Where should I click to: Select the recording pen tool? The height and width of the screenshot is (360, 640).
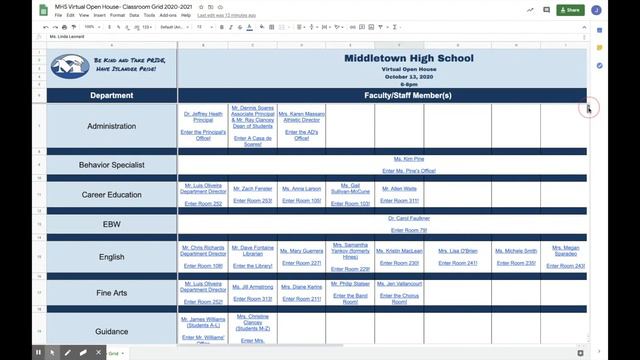click(x=68, y=352)
